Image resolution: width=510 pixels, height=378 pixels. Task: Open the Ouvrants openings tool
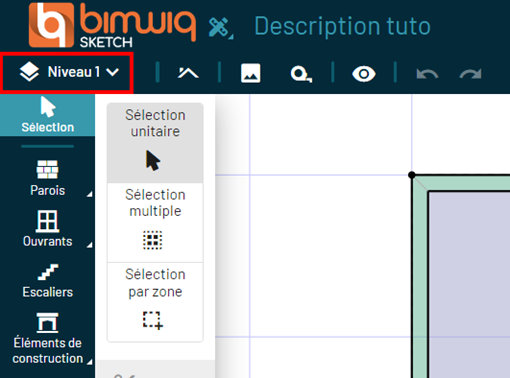pyautogui.click(x=47, y=229)
